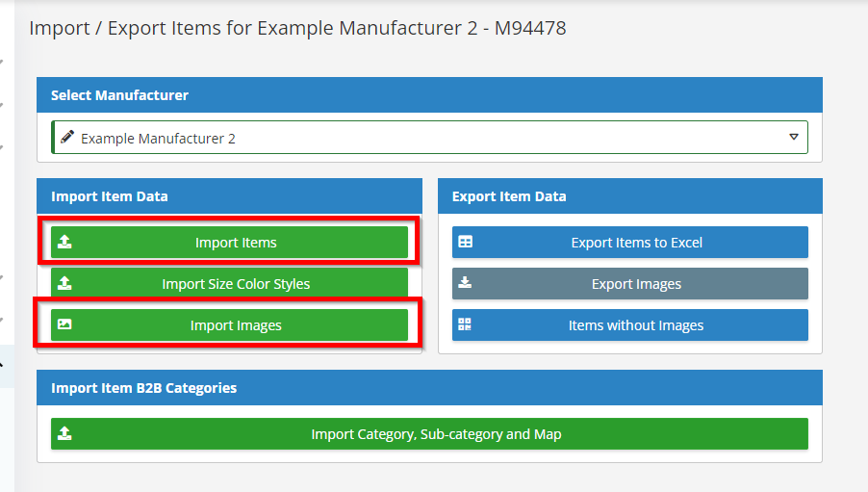Click Import Category, Sub-category and Map
This screenshot has height=492, width=868.
coord(429,434)
